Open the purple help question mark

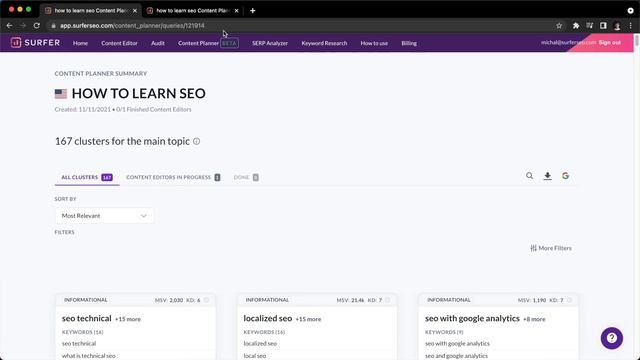tap(611, 338)
